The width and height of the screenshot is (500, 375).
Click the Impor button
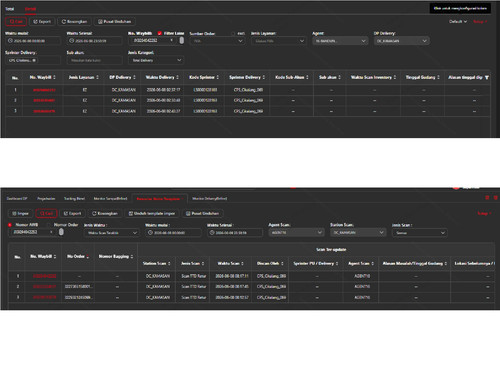[20, 213]
